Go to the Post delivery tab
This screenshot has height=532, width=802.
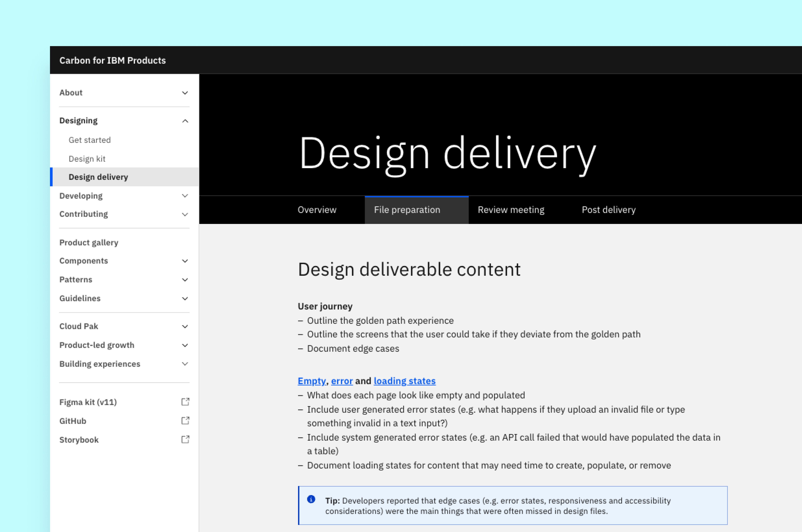coord(609,210)
